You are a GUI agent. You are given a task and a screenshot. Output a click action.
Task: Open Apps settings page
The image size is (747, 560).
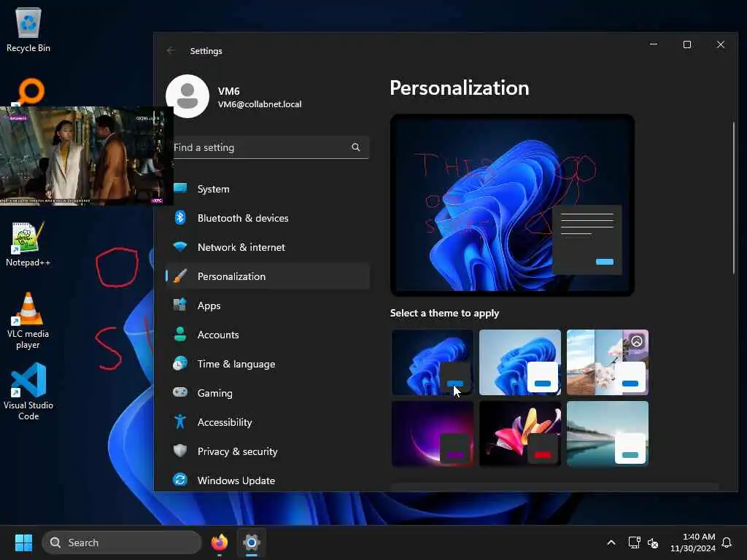[268, 306]
